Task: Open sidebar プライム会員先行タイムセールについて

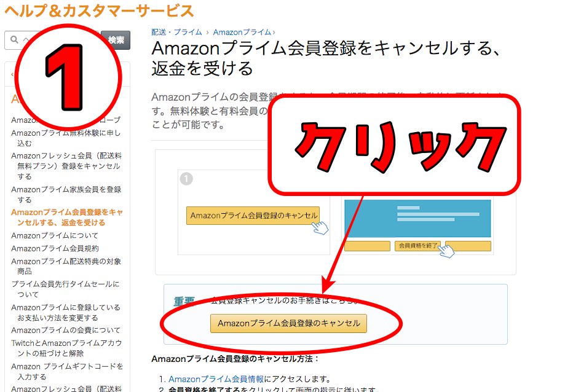Action: [65, 289]
